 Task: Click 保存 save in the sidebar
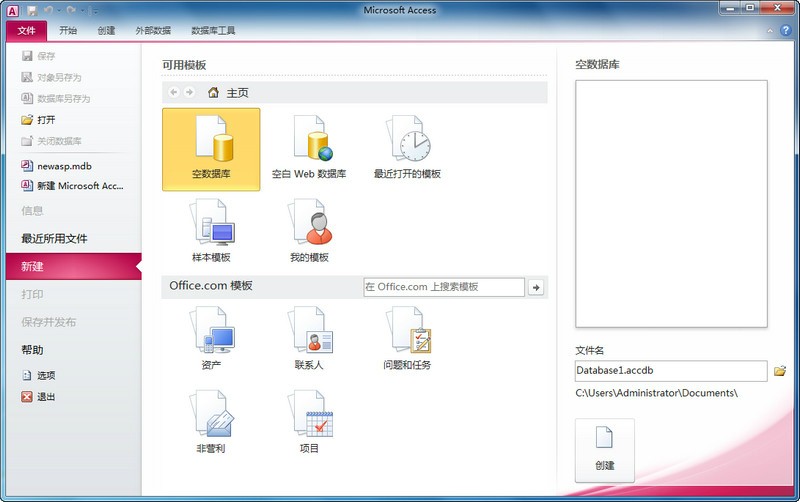coord(39,56)
